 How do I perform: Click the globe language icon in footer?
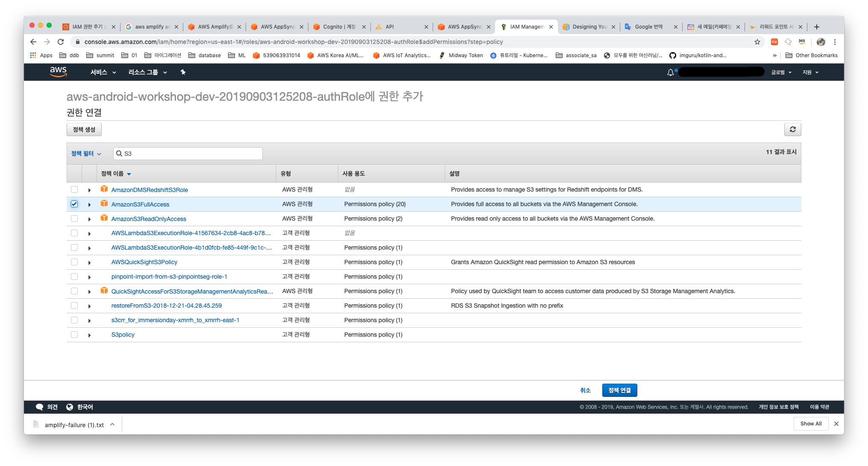point(70,407)
